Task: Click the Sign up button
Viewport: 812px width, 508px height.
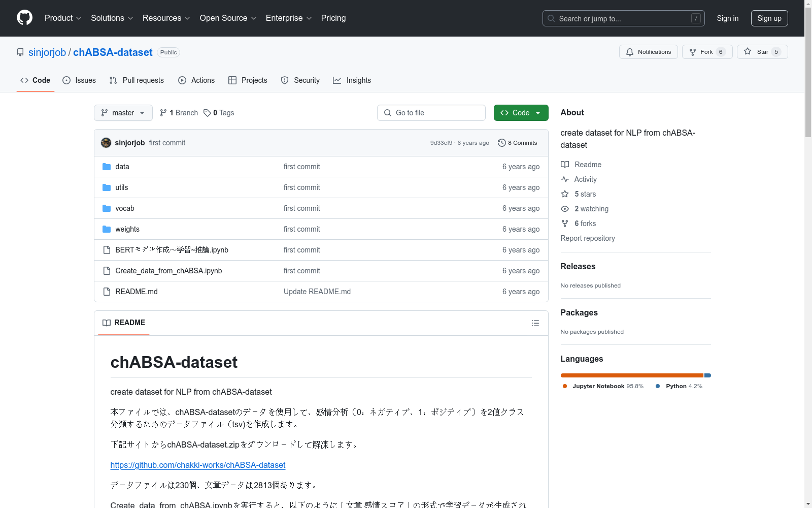Action: 769,18
